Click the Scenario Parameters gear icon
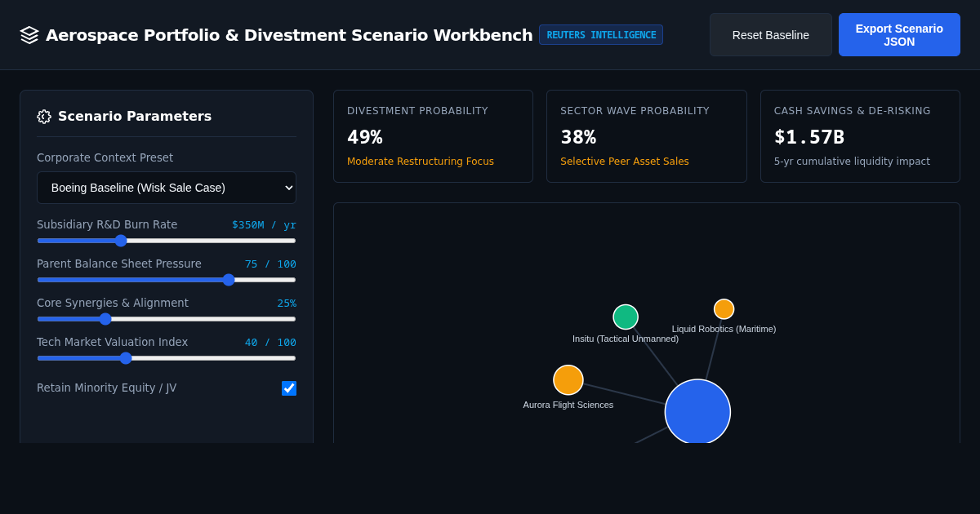The image size is (980, 514). click(44, 117)
